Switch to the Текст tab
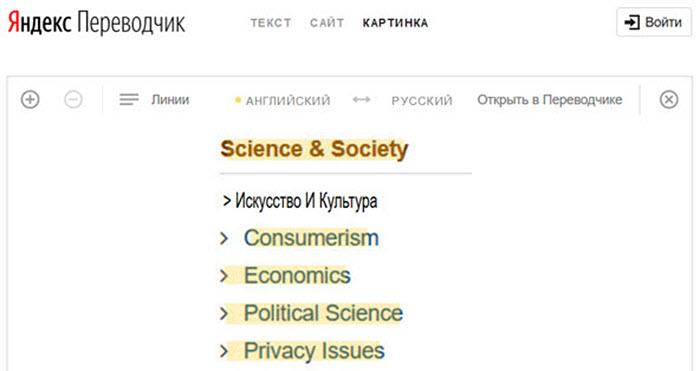This screenshot has height=371, width=700. (x=271, y=23)
